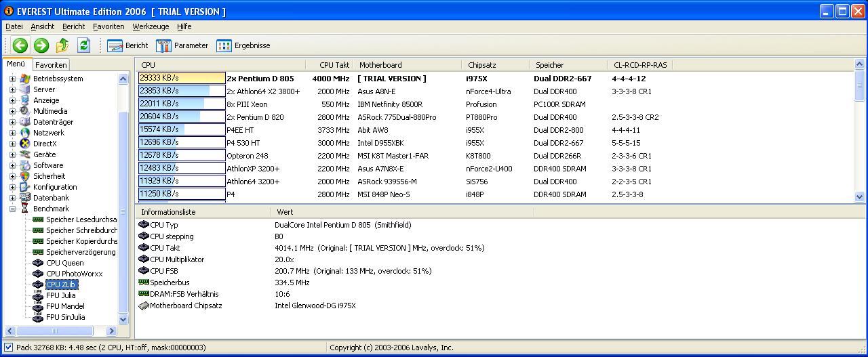The width and height of the screenshot is (868, 357).
Task: Click the 29333 KB/s result bar
Action: [182, 79]
